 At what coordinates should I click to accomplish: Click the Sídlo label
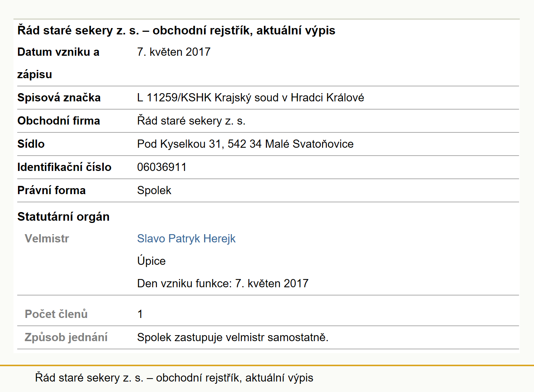(31, 144)
